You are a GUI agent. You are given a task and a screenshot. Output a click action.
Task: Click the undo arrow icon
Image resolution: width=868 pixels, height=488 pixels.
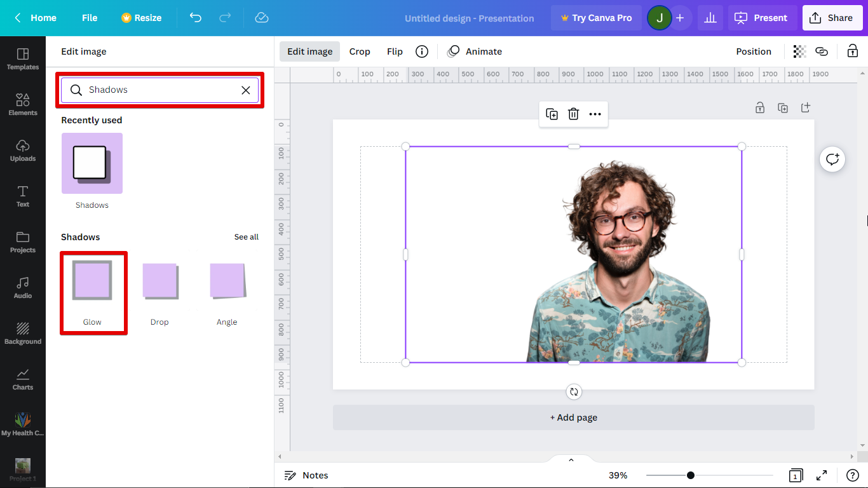(196, 18)
